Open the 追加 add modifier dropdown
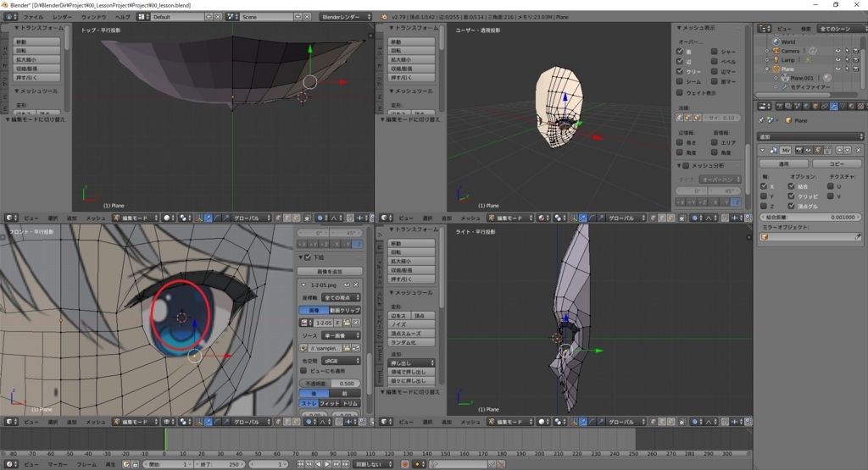This screenshot has height=470, width=868. point(810,135)
